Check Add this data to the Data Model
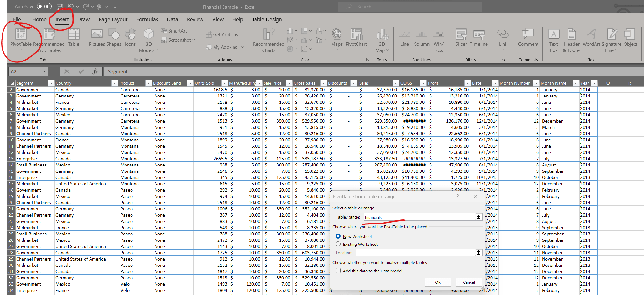 [x=338, y=271]
